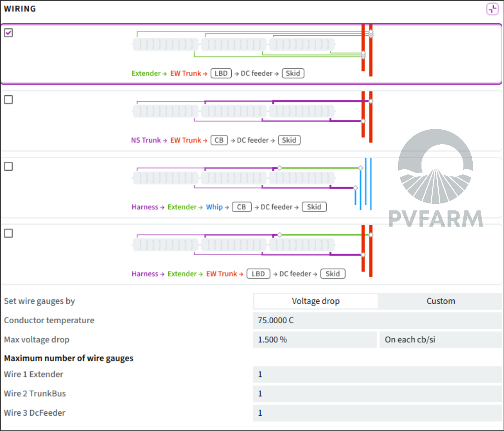Viewport: 504px width, 431px height.
Task: Select the Voltage drop tab
Action: click(x=316, y=301)
